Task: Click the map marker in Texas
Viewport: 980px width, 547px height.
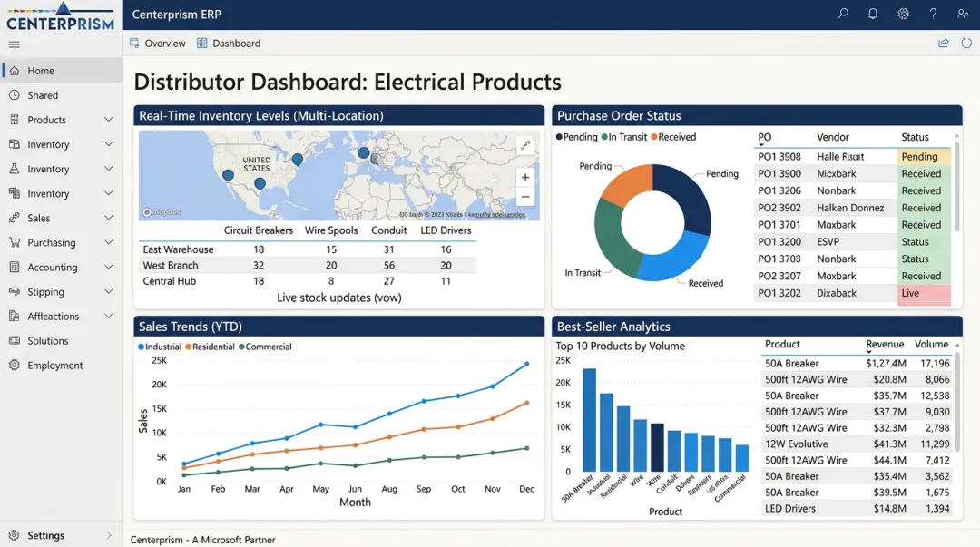Action: (x=260, y=183)
